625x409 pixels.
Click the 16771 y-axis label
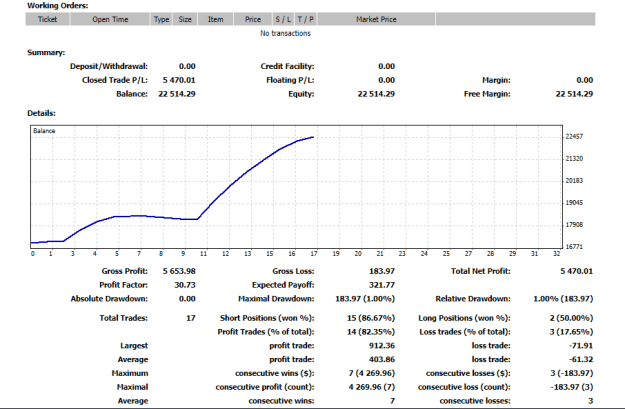click(x=574, y=247)
